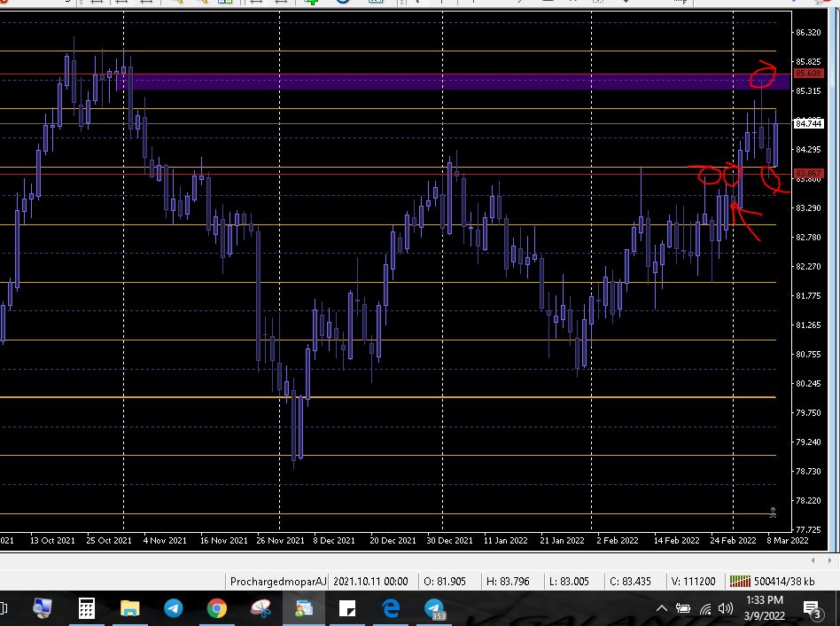Image resolution: width=840 pixels, height=626 pixels.
Task: Show hidden system tray icons
Action: (x=662, y=608)
